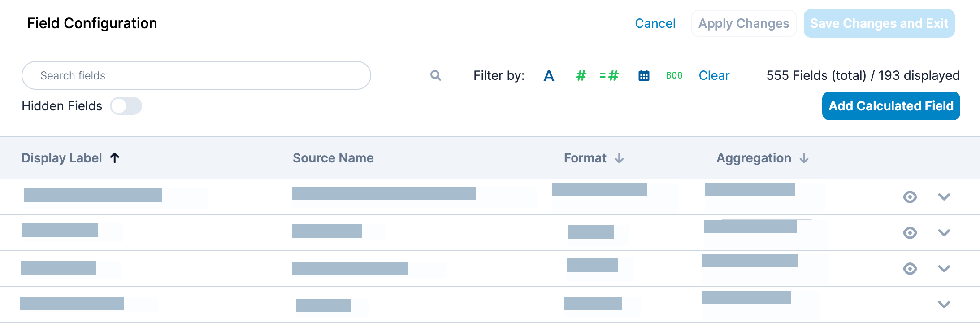Filter fields by text type A

(x=549, y=75)
